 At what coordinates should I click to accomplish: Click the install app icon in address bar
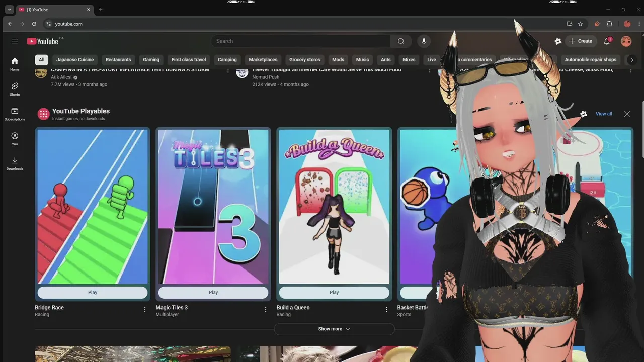pyautogui.click(x=569, y=24)
